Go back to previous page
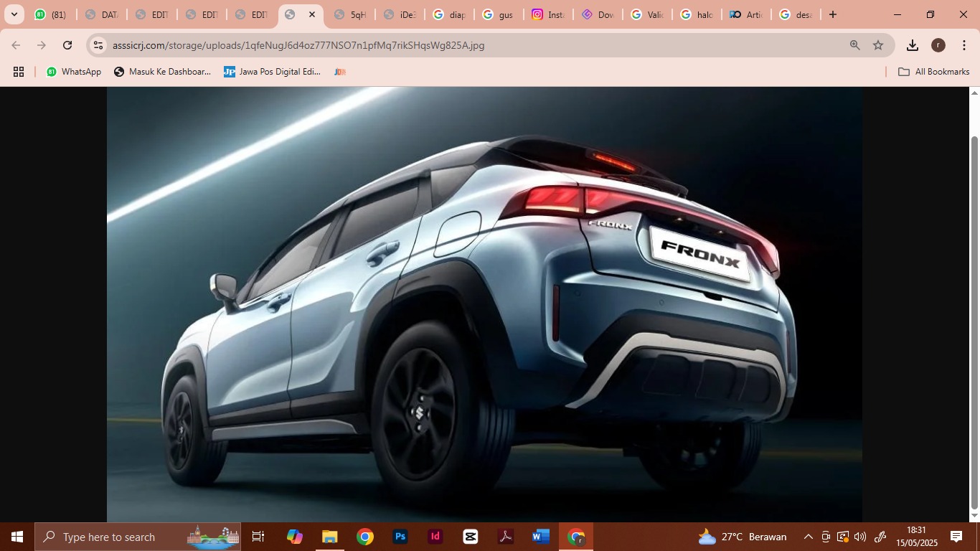This screenshot has height=551, width=980. point(16,45)
